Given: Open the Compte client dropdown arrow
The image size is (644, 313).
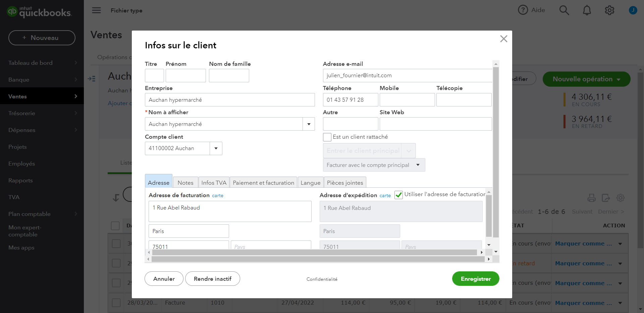Looking at the screenshot, I should (x=216, y=148).
